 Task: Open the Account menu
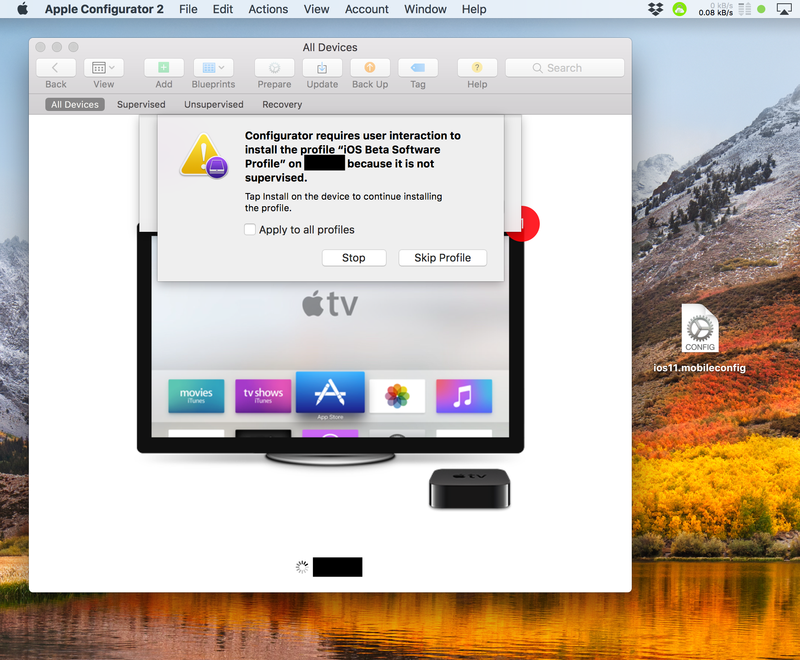367,9
